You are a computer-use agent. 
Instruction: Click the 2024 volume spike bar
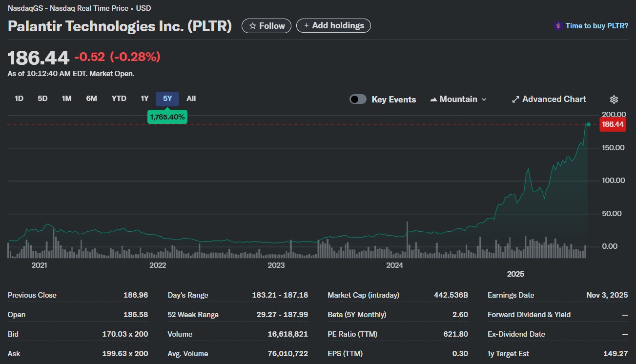[x=407, y=239]
